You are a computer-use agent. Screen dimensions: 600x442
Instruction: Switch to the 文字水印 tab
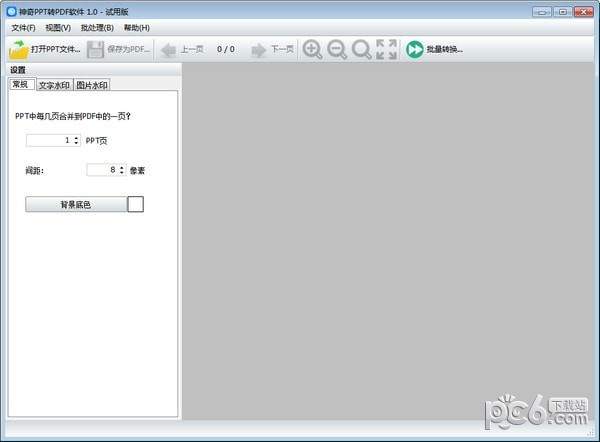click(53, 85)
